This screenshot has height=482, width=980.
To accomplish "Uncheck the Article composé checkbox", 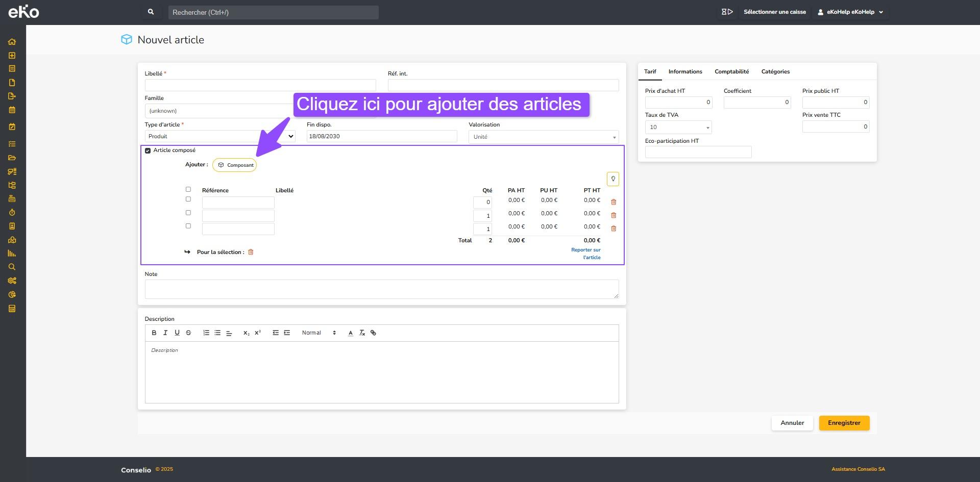I will pyautogui.click(x=148, y=150).
